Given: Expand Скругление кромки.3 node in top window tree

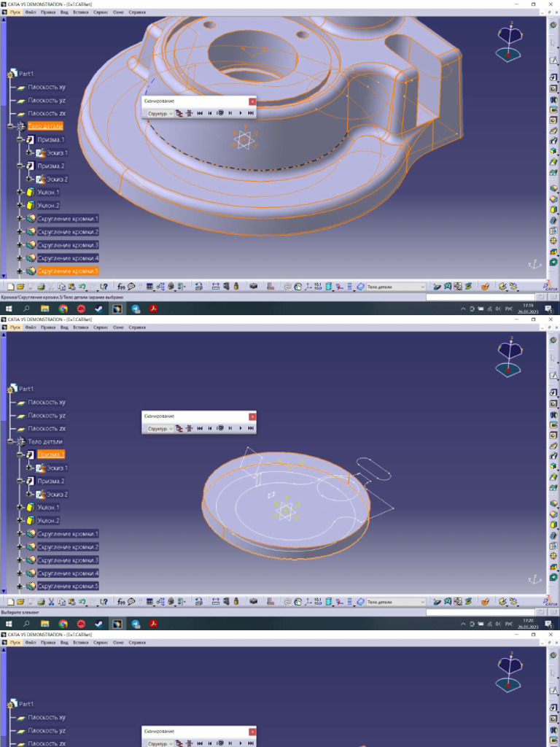Looking at the screenshot, I should click(x=20, y=245).
